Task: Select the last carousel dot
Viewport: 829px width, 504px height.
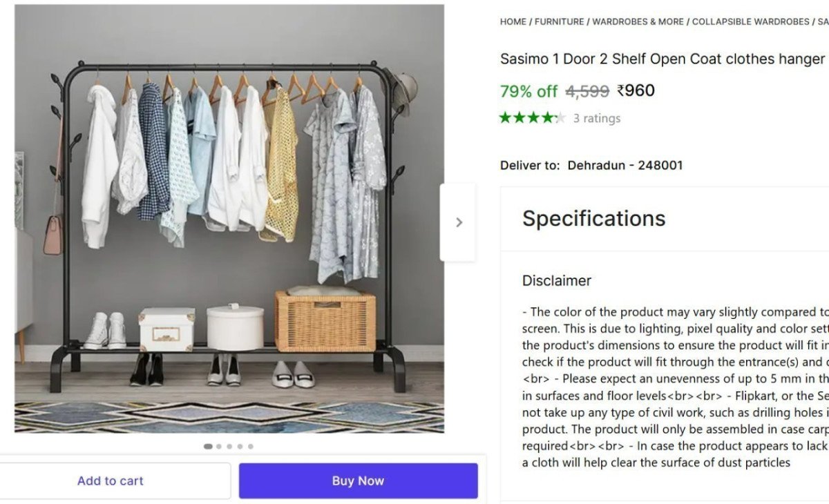Action: coord(249,447)
